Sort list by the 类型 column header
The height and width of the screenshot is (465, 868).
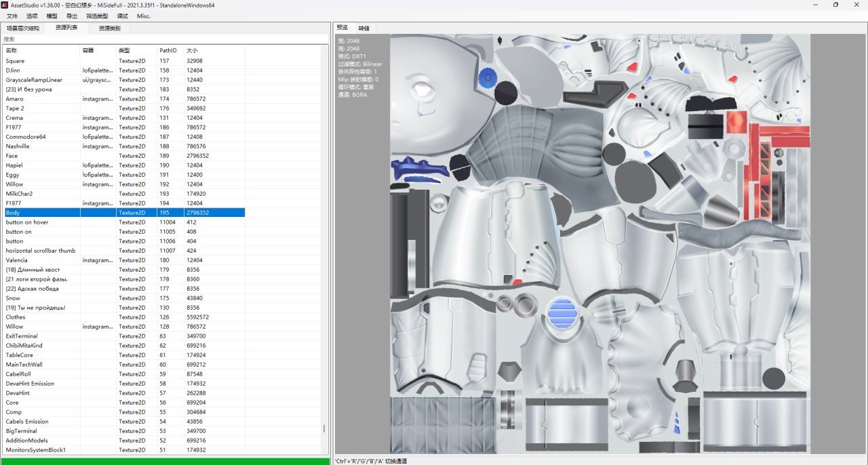tap(137, 50)
